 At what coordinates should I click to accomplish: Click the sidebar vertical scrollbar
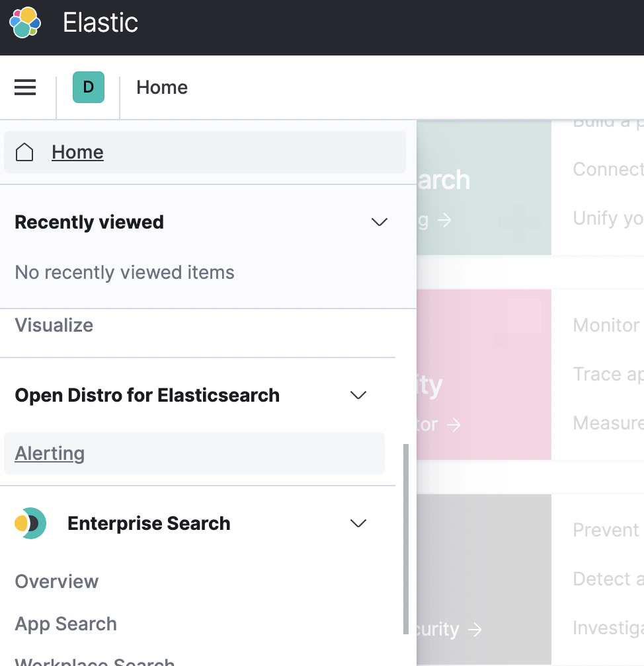coord(406,539)
